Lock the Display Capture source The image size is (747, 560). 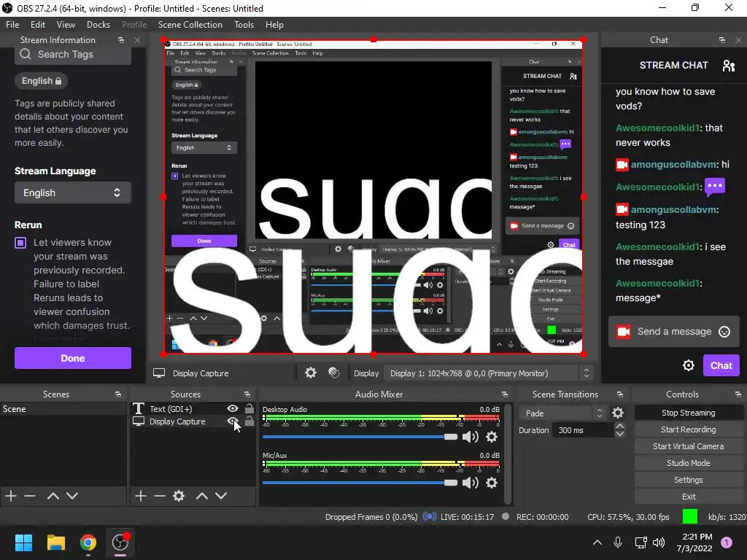(x=249, y=421)
